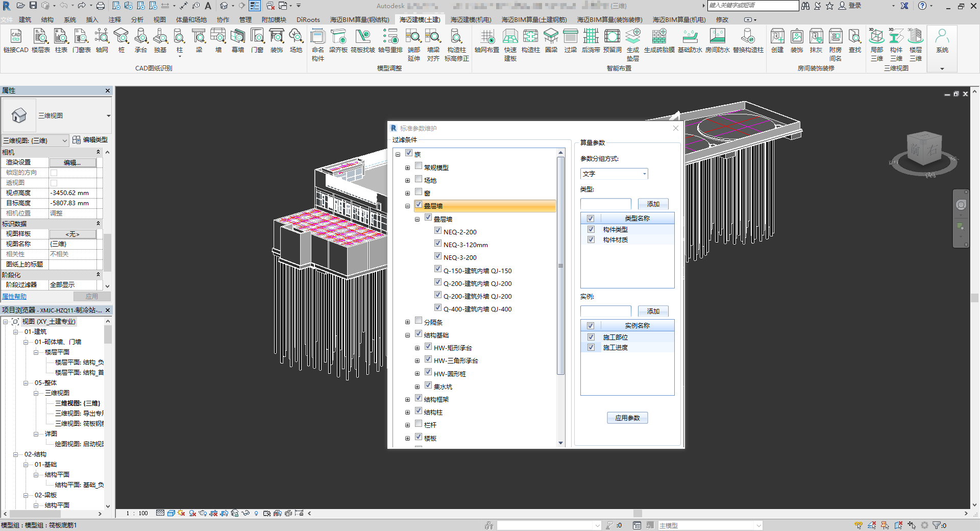The width and height of the screenshot is (980, 531).
Task: Collapse the 02-结构 browser node
Action: point(15,454)
